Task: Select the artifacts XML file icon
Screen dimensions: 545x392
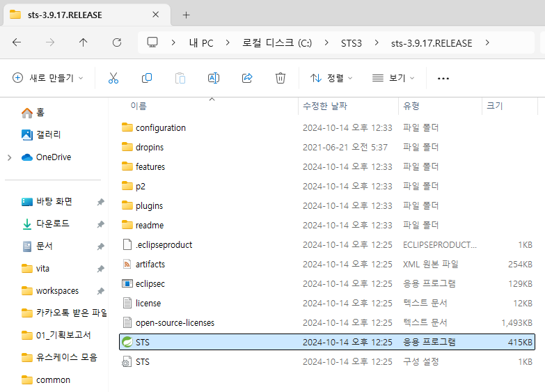Action: (127, 265)
